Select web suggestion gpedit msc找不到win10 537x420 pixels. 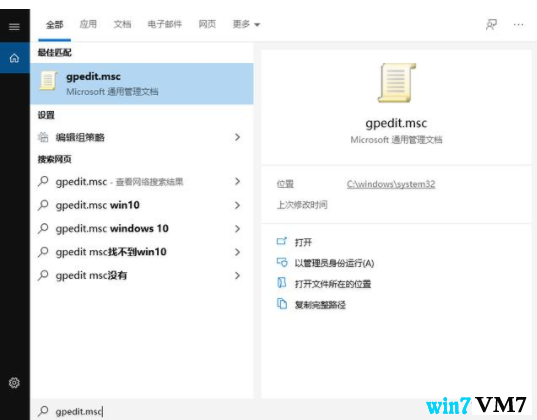[x=142, y=252]
